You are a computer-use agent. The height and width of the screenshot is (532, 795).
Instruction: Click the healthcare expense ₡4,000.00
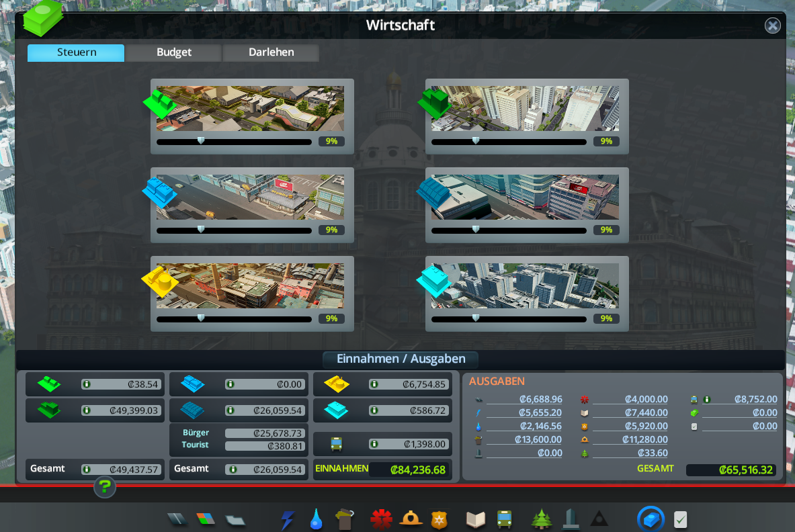646,399
